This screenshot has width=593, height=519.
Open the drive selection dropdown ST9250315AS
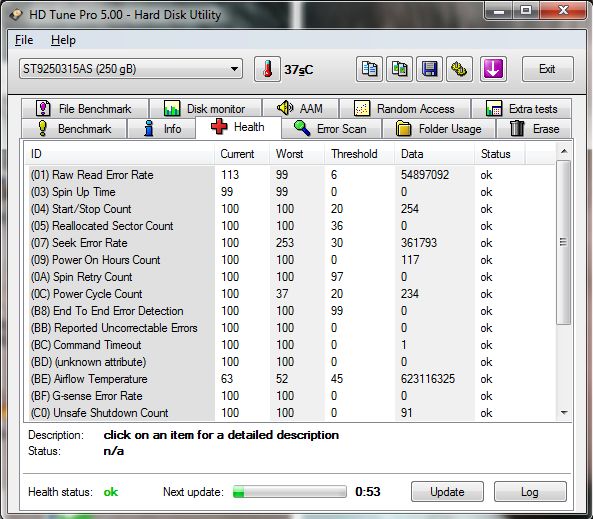131,69
